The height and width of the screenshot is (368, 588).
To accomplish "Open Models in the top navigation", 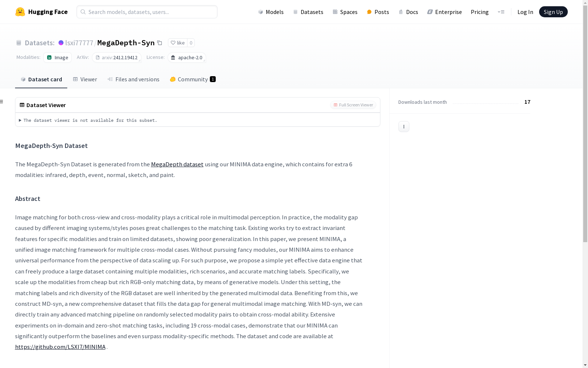I will coord(271,12).
